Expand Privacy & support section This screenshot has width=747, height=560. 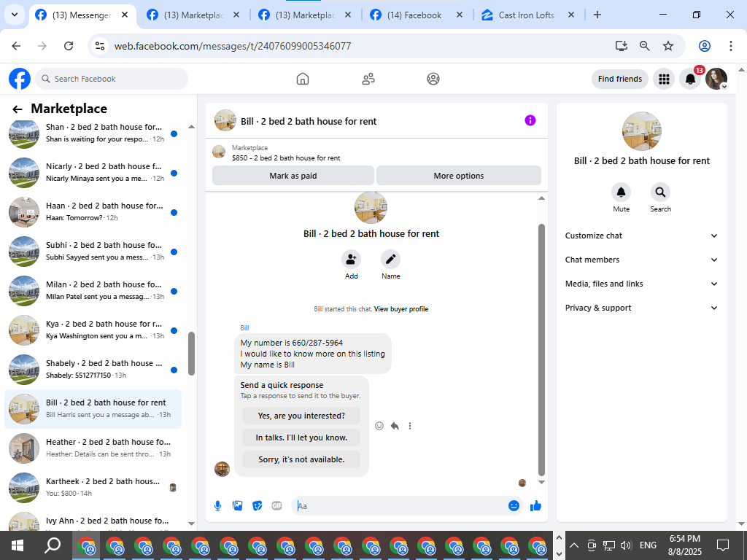[641, 308]
